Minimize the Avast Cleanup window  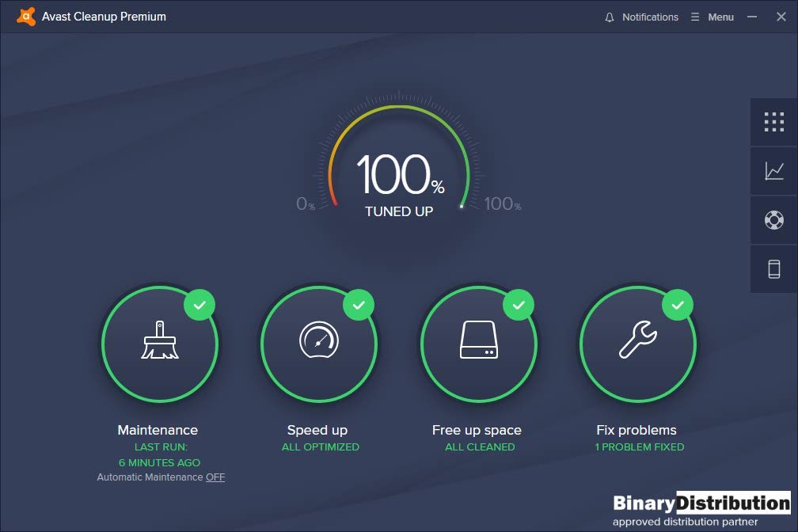click(x=752, y=17)
